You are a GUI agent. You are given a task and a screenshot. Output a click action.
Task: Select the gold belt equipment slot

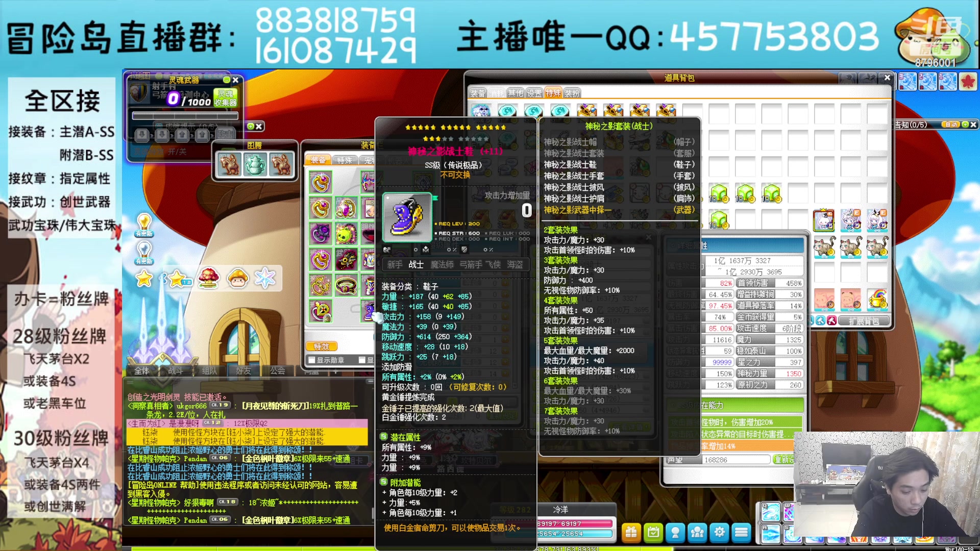coord(347,286)
